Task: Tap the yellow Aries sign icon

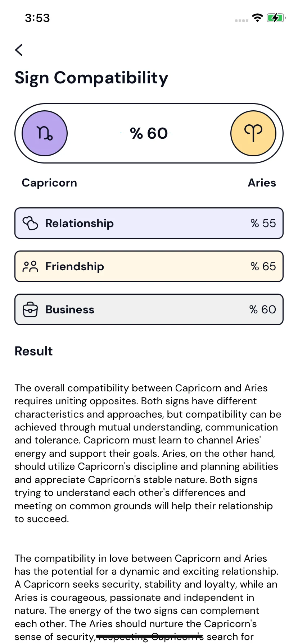Action: pos(253,133)
